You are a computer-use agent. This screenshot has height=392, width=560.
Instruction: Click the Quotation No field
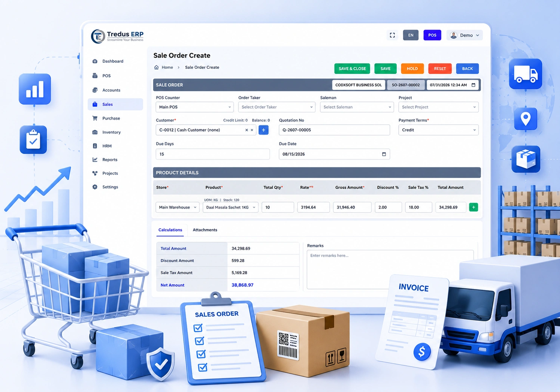[334, 130]
